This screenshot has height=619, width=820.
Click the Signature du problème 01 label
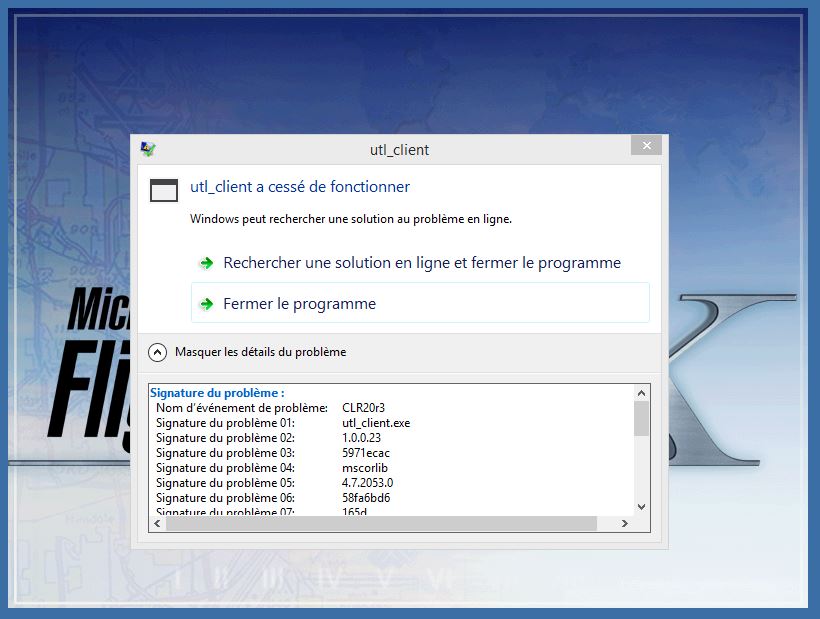(225, 423)
